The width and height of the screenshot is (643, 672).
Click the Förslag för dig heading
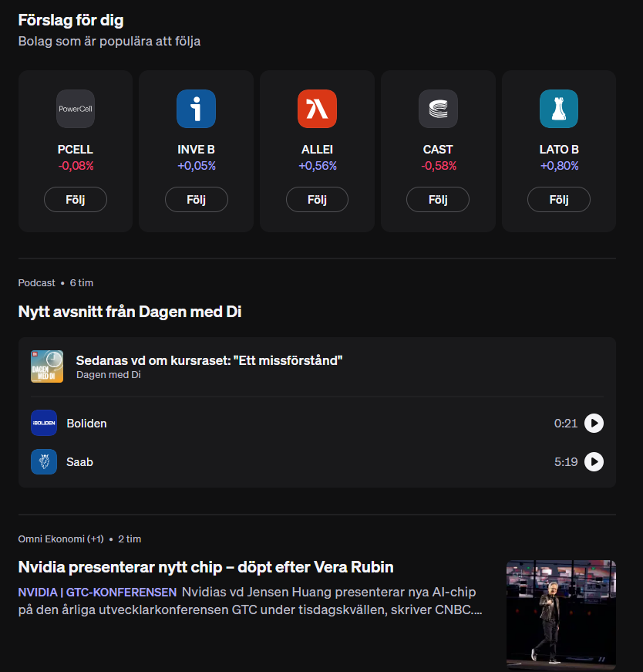71,20
